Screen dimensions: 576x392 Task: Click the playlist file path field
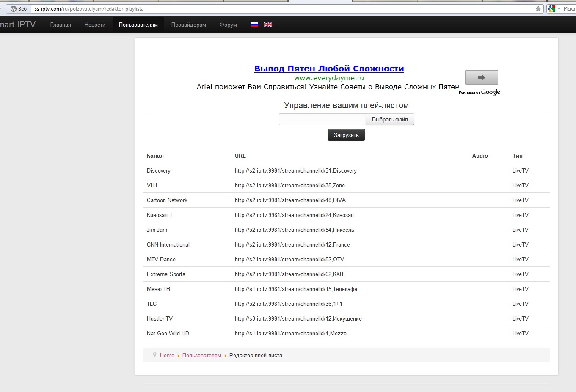[x=322, y=120]
